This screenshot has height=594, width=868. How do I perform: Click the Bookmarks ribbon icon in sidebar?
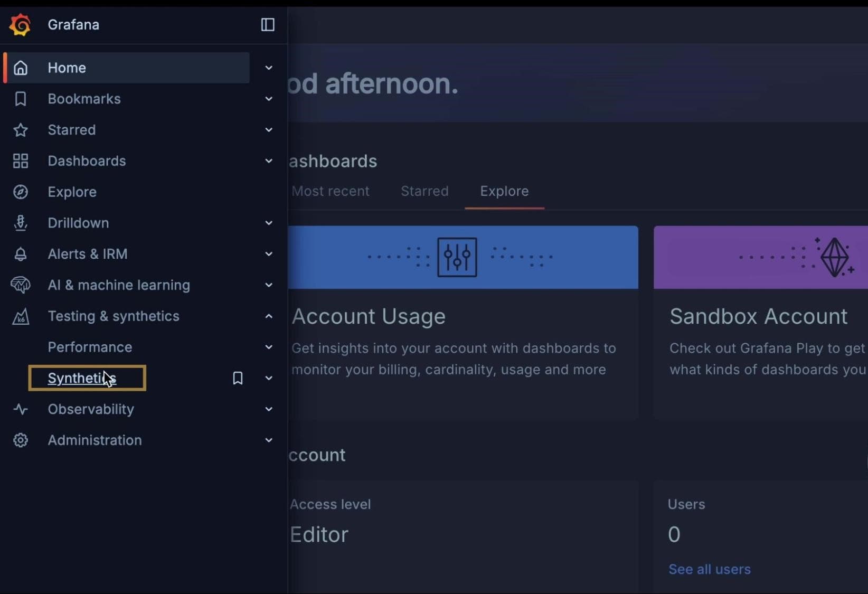pos(21,99)
